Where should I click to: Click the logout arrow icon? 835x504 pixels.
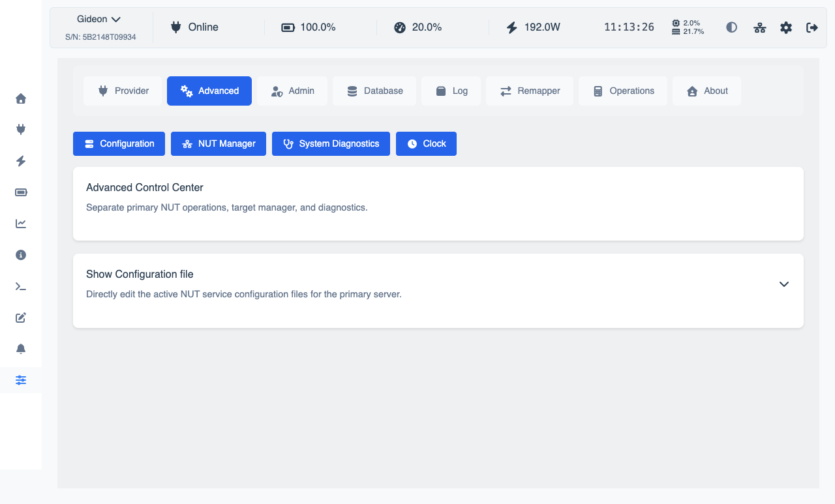pos(812,27)
